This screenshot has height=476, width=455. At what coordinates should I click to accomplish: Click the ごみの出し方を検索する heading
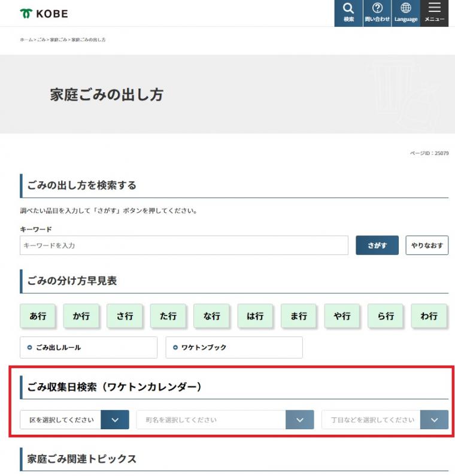click(x=82, y=185)
